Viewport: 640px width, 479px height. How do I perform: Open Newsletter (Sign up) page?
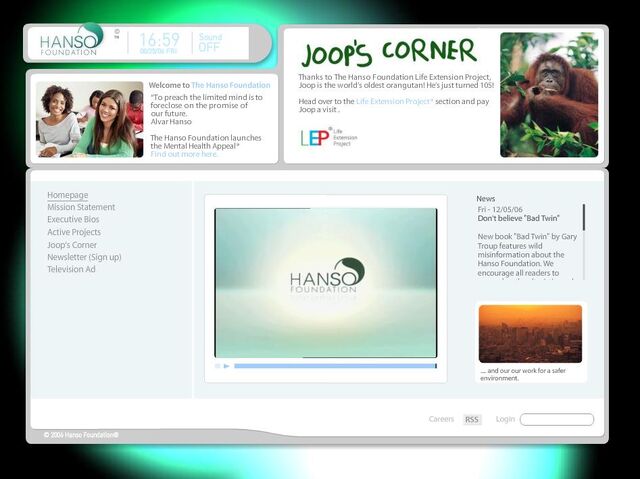click(x=84, y=257)
